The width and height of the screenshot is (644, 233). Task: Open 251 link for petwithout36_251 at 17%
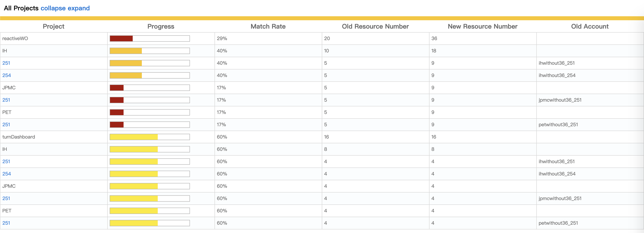coord(6,125)
